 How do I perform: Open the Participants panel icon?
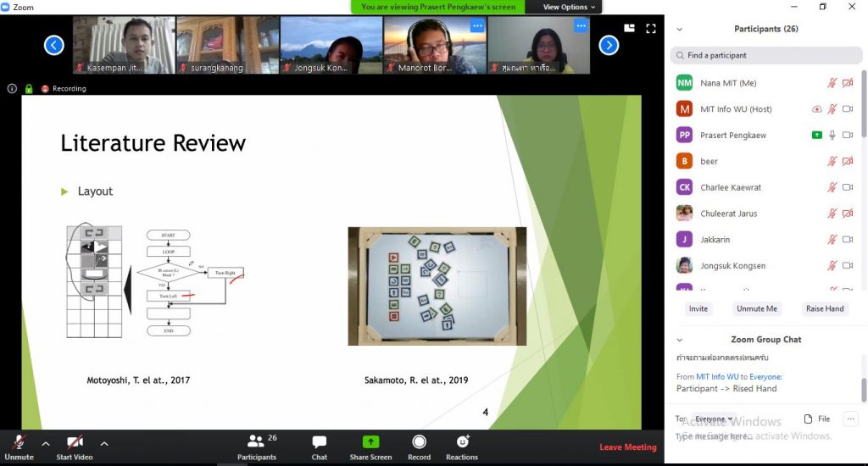(257, 446)
